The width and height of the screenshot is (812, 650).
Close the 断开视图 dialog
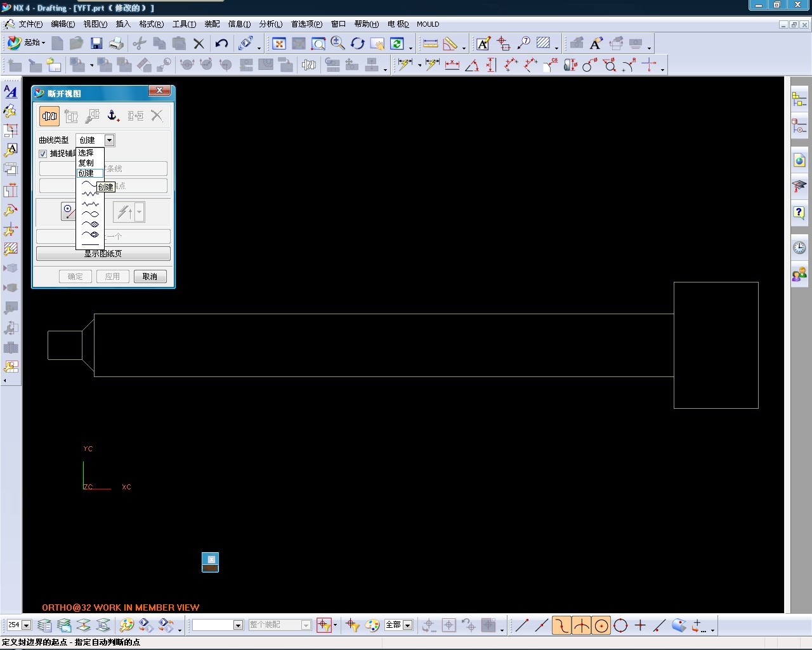pyautogui.click(x=159, y=91)
